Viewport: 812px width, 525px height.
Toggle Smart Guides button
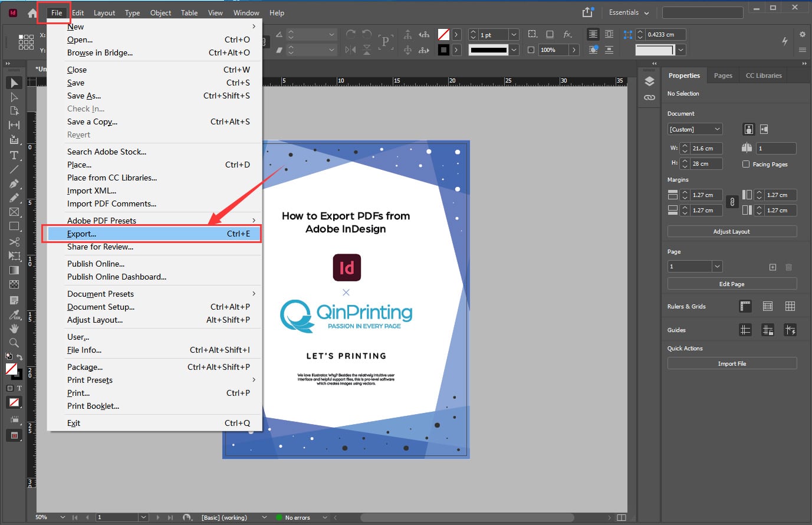coord(790,330)
